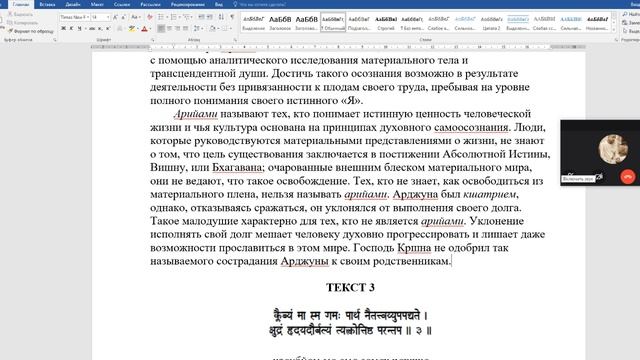Click the paragraph shading bucket icon

[x=212, y=29]
